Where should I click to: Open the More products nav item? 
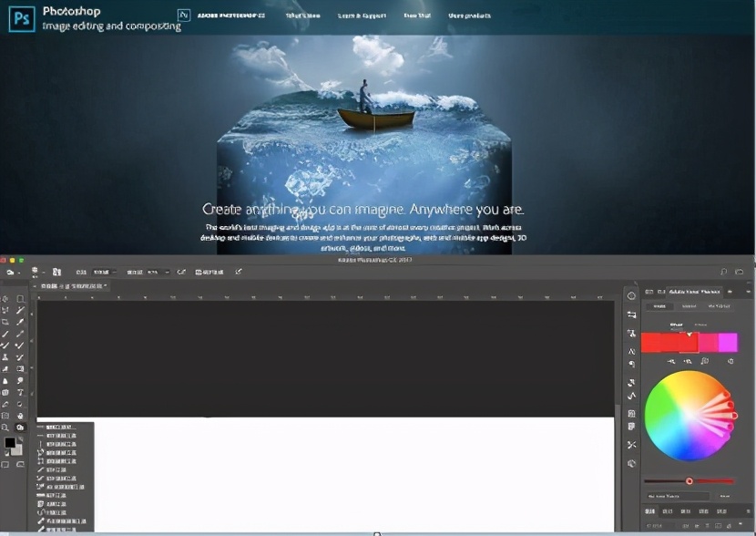(x=470, y=15)
